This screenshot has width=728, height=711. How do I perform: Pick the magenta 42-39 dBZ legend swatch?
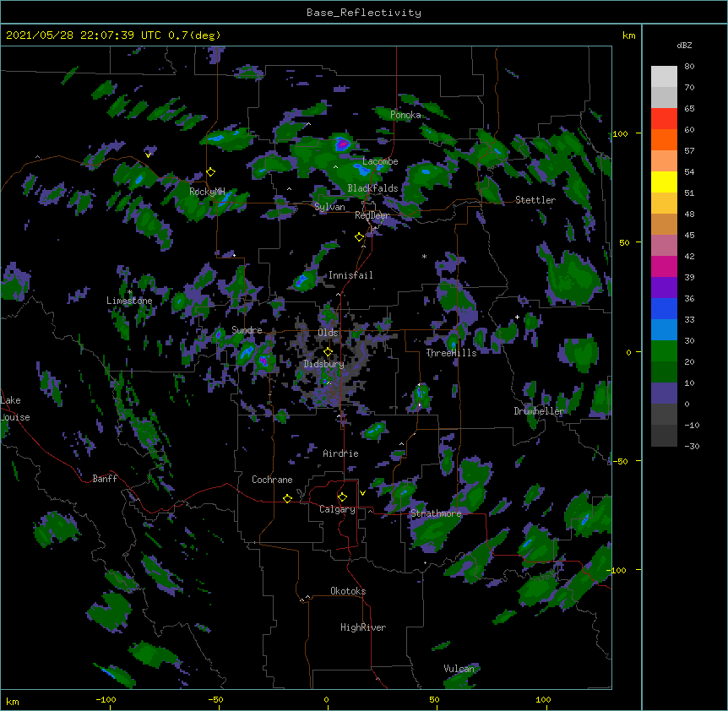coord(664,266)
